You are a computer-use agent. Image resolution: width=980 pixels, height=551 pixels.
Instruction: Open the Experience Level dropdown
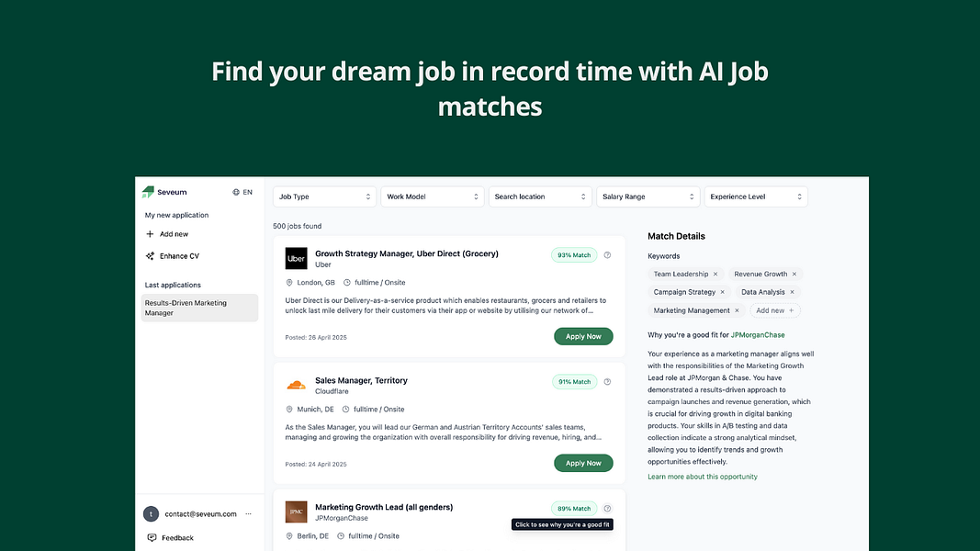click(756, 197)
